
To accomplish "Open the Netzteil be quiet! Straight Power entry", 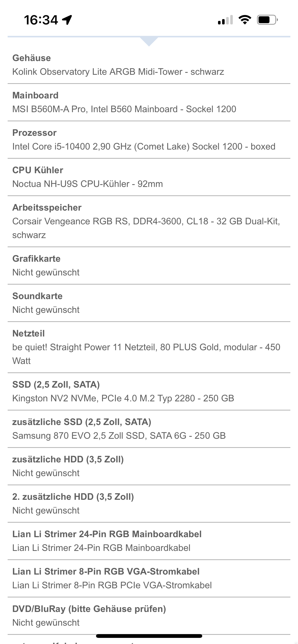I will [x=149, y=347].
